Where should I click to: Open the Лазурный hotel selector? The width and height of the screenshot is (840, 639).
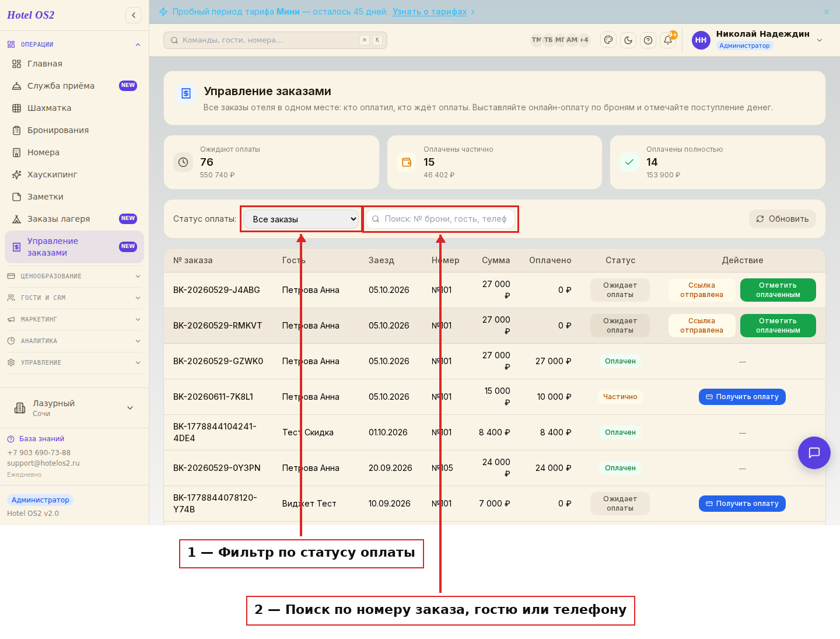(74, 408)
